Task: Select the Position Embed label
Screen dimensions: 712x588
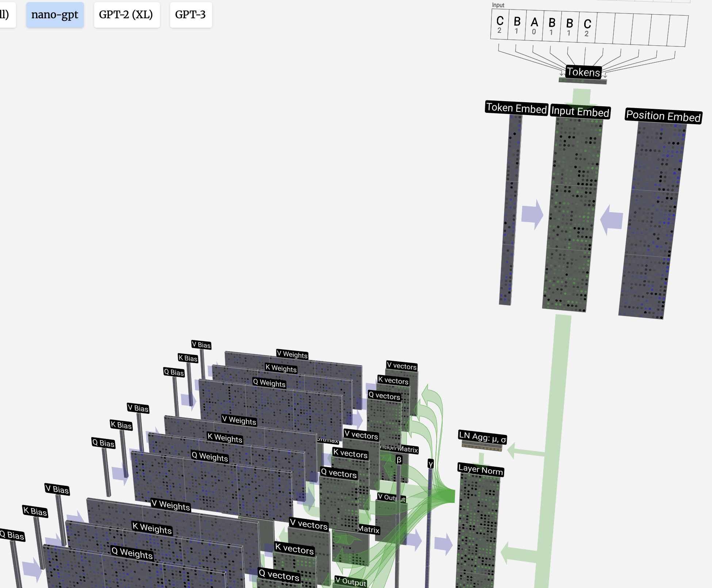Action: pyautogui.click(x=663, y=116)
